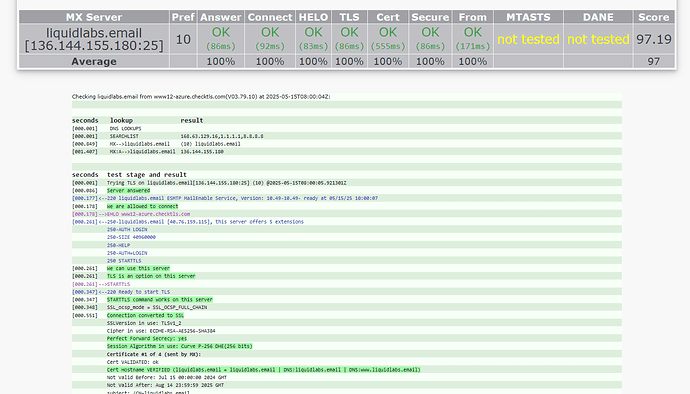Select the "-->EHLO www12-azure.checktls.com" line
This screenshot has width=690, height=394.
coord(144,214)
